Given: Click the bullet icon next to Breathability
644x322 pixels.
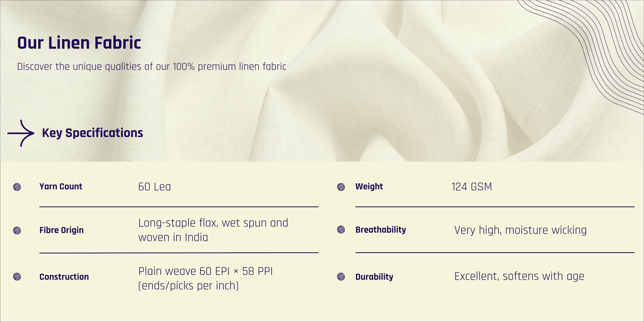Looking at the screenshot, I should click(341, 229).
